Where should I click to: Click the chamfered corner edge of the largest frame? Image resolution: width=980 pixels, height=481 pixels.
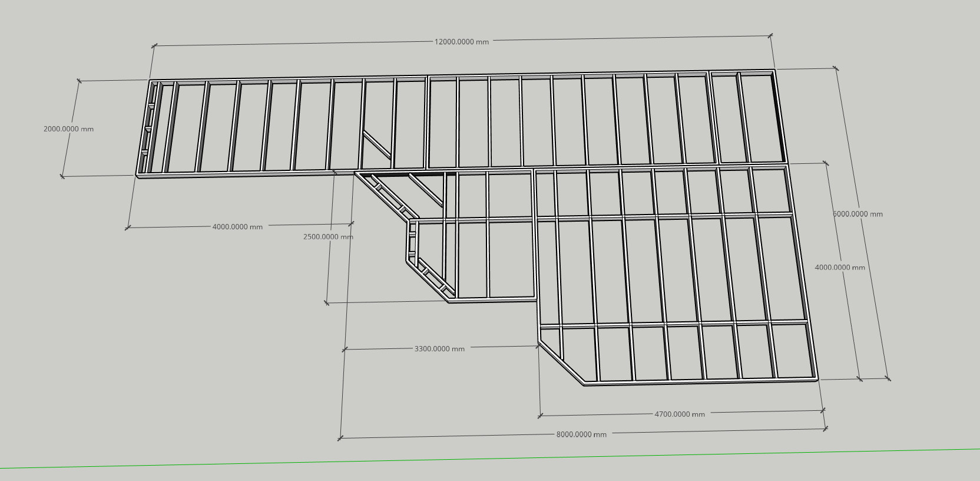point(561,363)
